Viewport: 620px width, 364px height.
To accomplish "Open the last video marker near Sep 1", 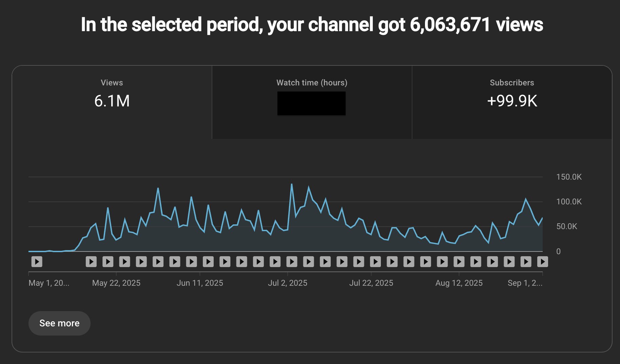I will [x=543, y=261].
